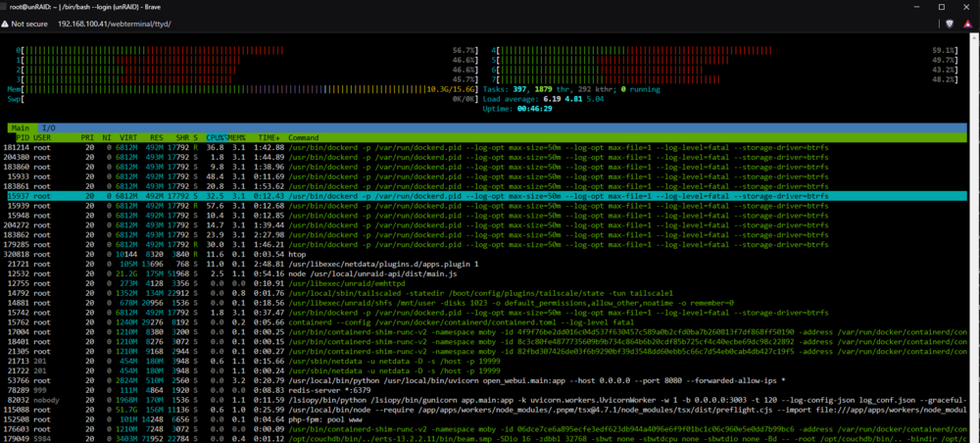
Task: Maximize the Brave browser window
Action: (x=941, y=6)
